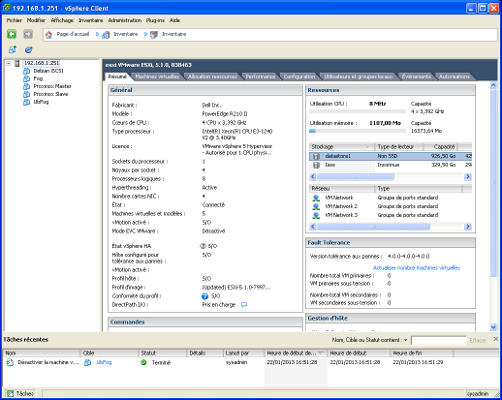Click the task icon in recent tasks row
The height and width of the screenshot is (400, 502).
(x=10, y=362)
